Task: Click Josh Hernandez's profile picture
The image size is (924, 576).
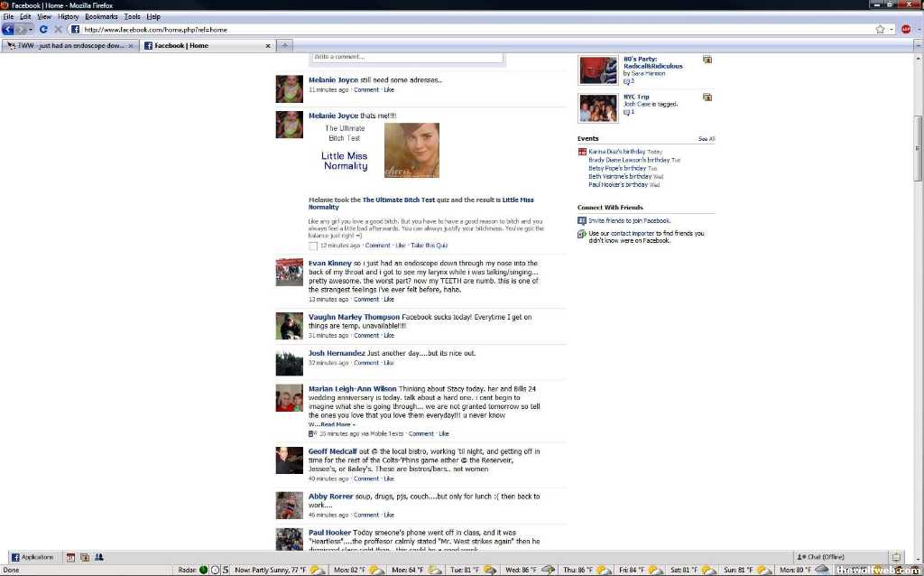Action: 290,363
